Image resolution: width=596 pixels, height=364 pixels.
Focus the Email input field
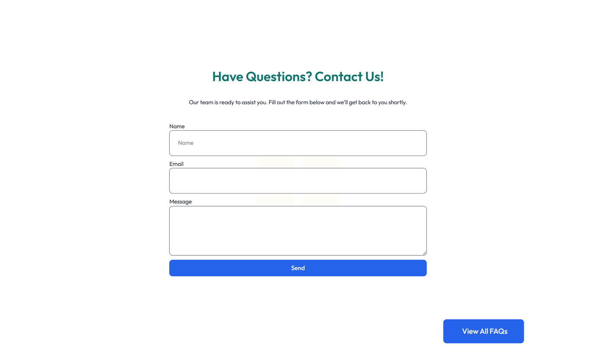click(x=298, y=181)
